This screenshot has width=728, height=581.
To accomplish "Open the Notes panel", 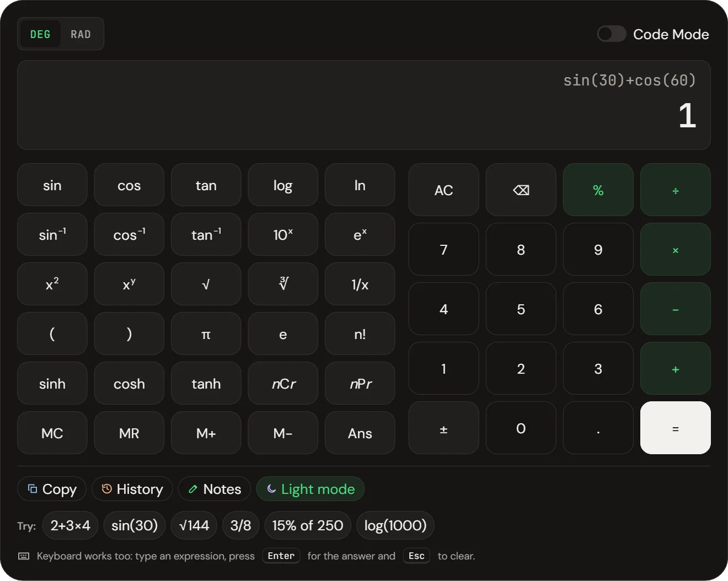I will 215,489.
